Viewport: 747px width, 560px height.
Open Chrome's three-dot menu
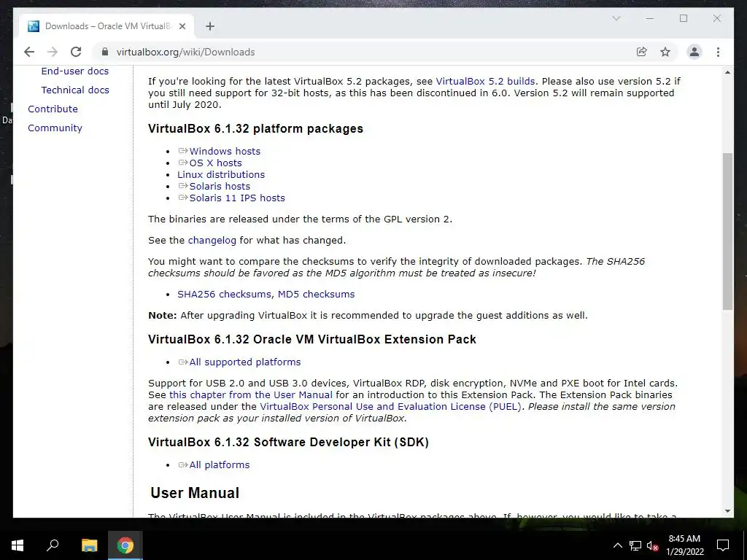coord(718,52)
